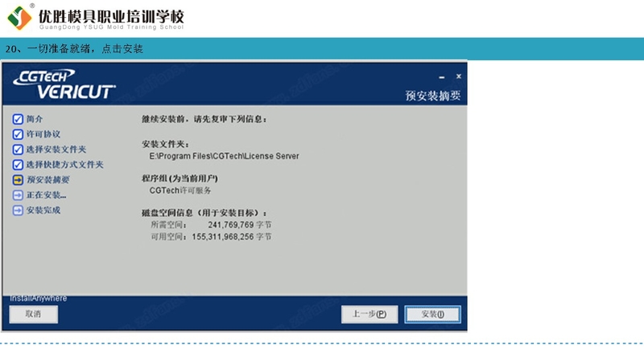Select the 许可协议 step label

pyautogui.click(x=43, y=134)
